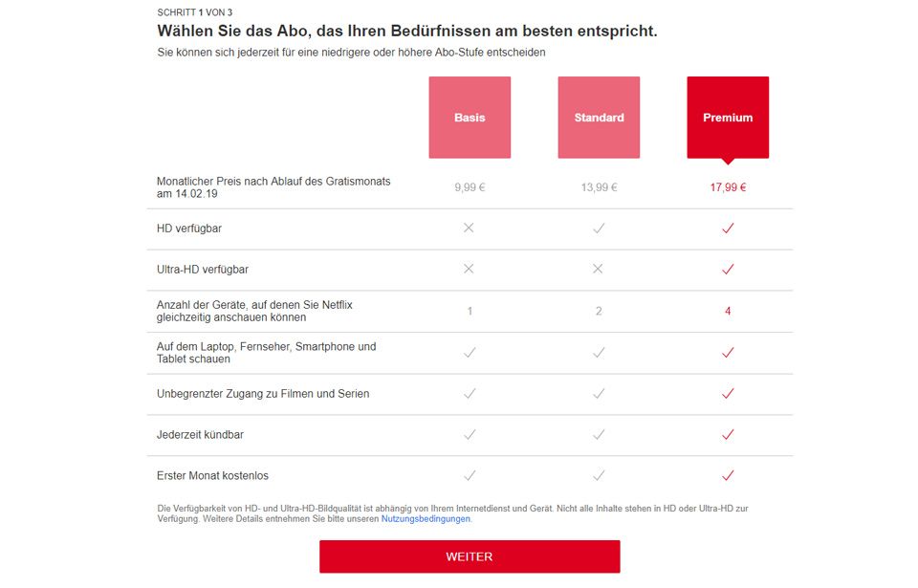Click the Basis Ultra-HD cross icon

(x=469, y=270)
